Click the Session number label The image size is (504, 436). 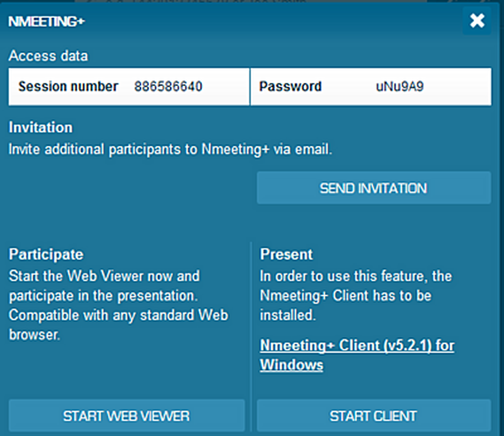click(x=68, y=86)
